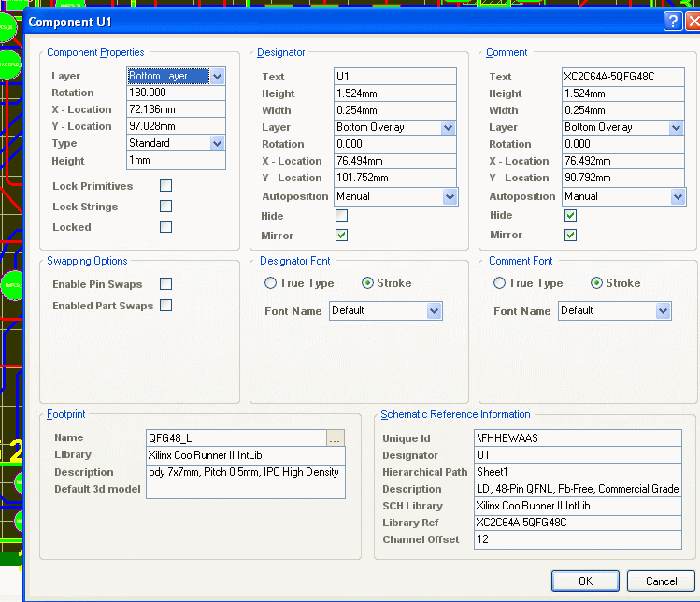This screenshot has height=602, width=700.
Task: Open Designator Font Name dropdown
Action: [434, 311]
